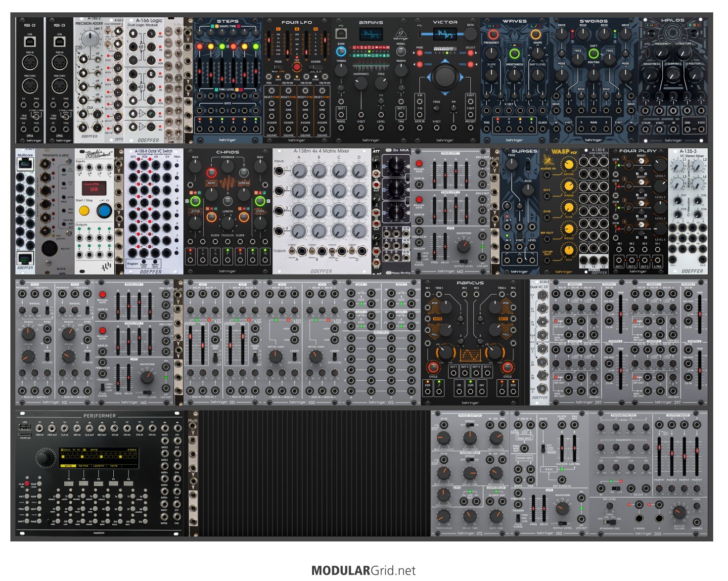The height and width of the screenshot is (581, 728).
Task: Select the ABACUS module
Action: pos(470,342)
